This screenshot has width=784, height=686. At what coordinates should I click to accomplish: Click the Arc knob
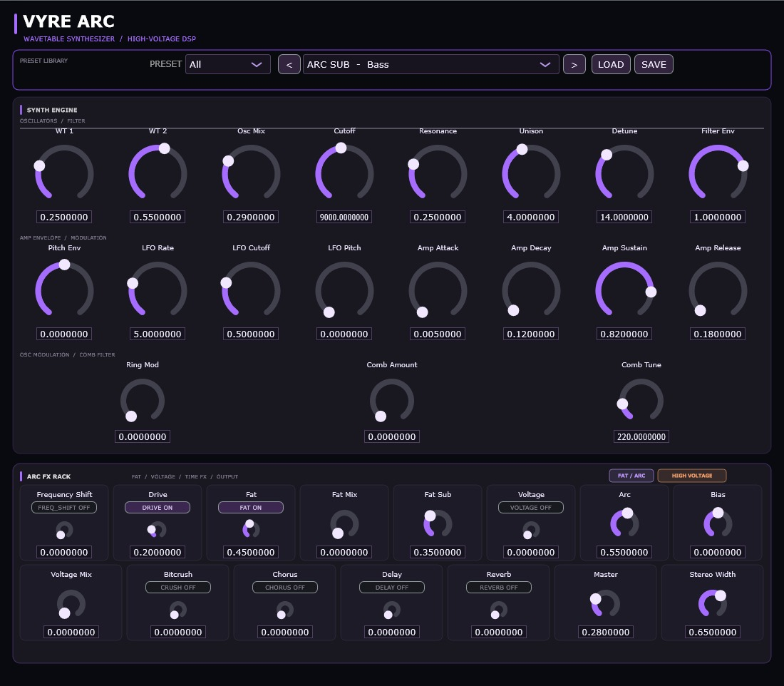(624, 523)
